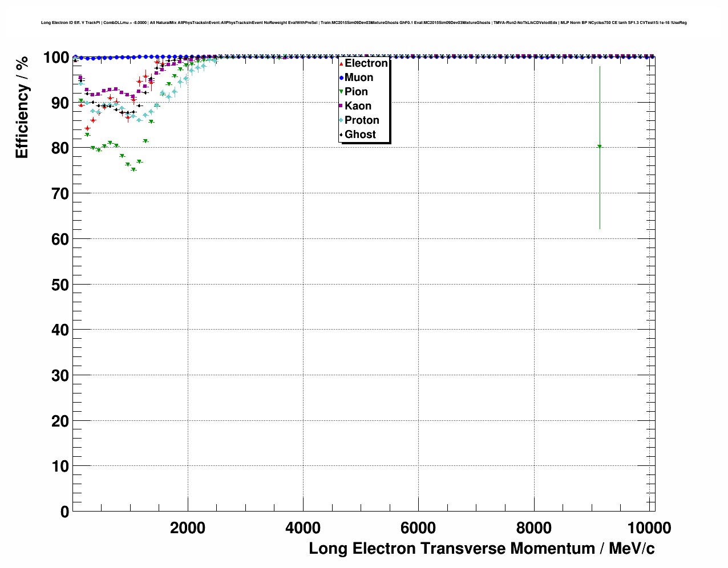This screenshot has height=568, width=728.
Task: Click the lowest Pion point near 75 percent
Action: (134, 169)
